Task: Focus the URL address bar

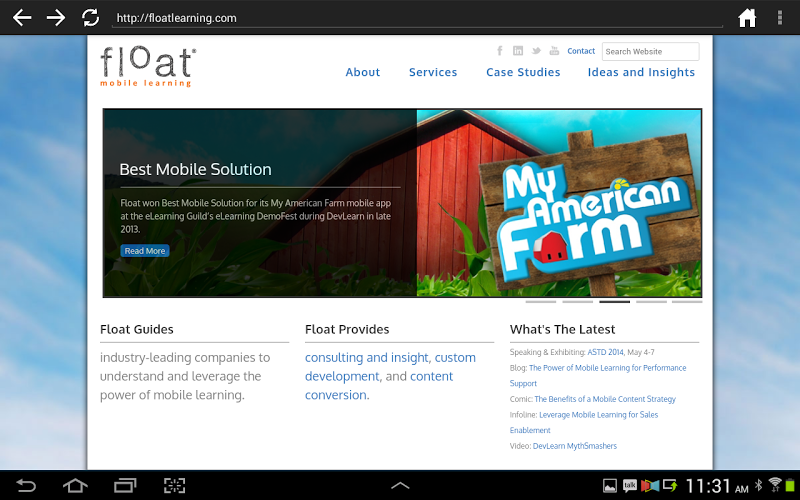Action: coord(417,18)
